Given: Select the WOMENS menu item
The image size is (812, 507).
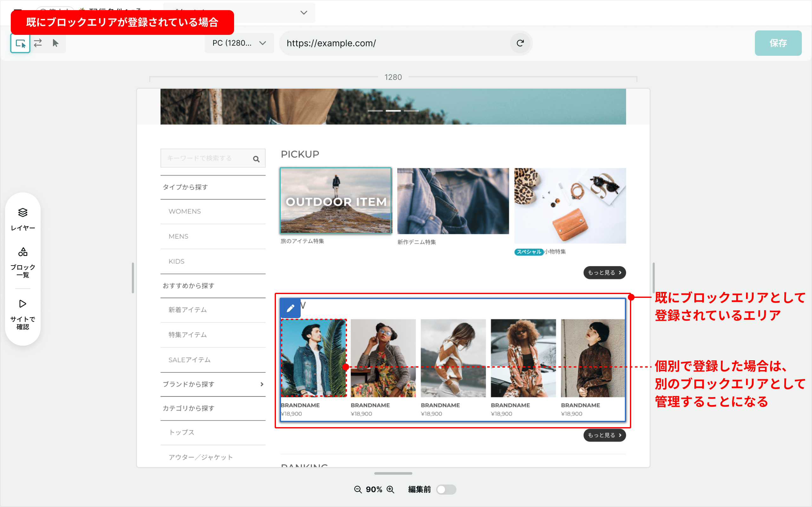Looking at the screenshot, I should coord(184,211).
